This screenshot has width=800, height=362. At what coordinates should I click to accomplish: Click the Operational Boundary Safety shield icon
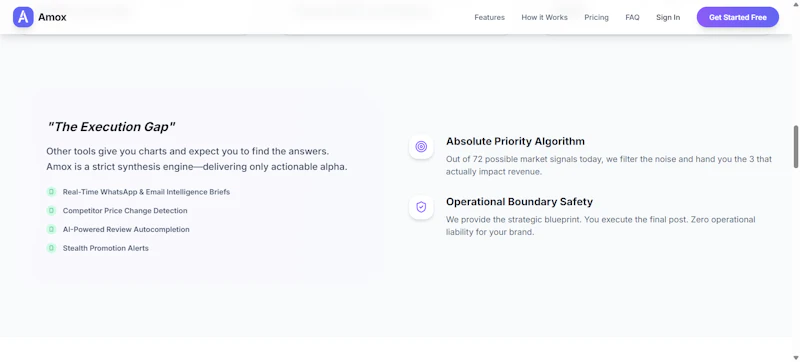(421, 207)
